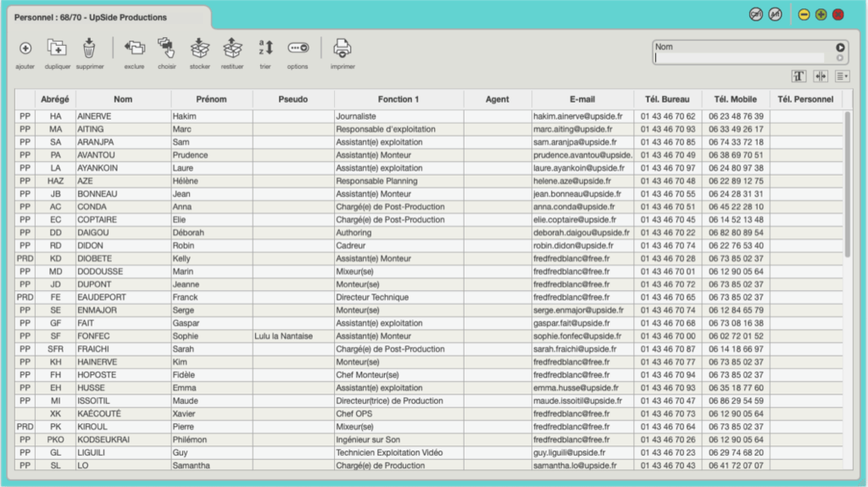
Task: Click the restituer box icon
Action: tap(232, 48)
